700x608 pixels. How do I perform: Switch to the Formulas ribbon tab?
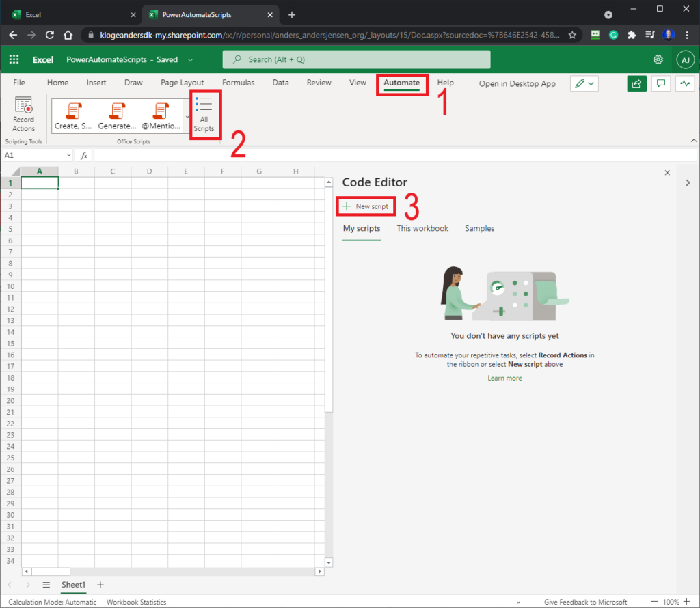[x=239, y=83]
